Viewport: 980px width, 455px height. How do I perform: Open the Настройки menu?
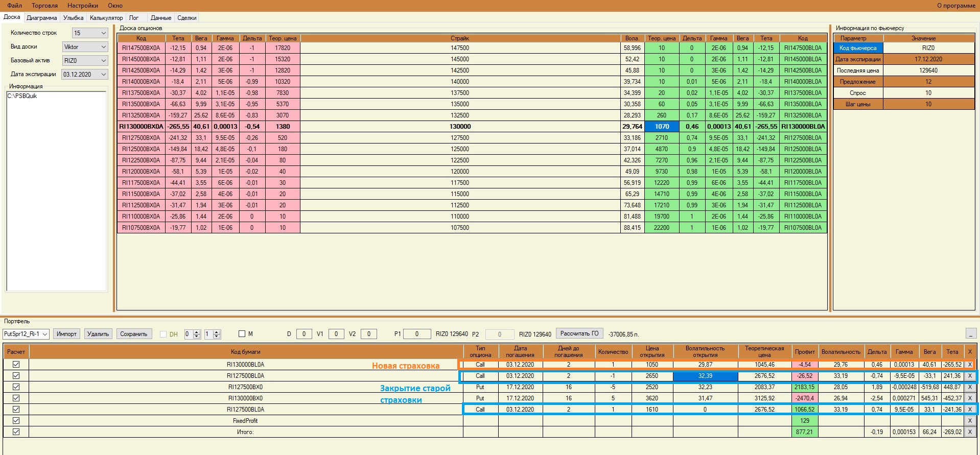(83, 6)
